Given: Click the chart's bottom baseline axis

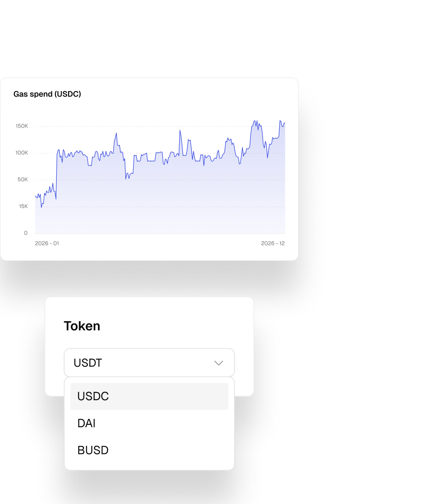Looking at the screenshot, I should click(161, 233).
